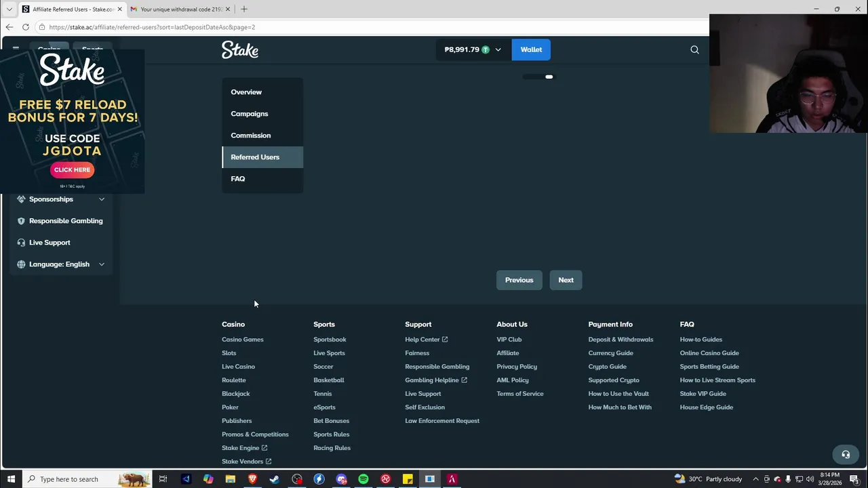Viewport: 868px width, 488px height.
Task: Click the Sponsorships handshake icon
Action: 21,199
